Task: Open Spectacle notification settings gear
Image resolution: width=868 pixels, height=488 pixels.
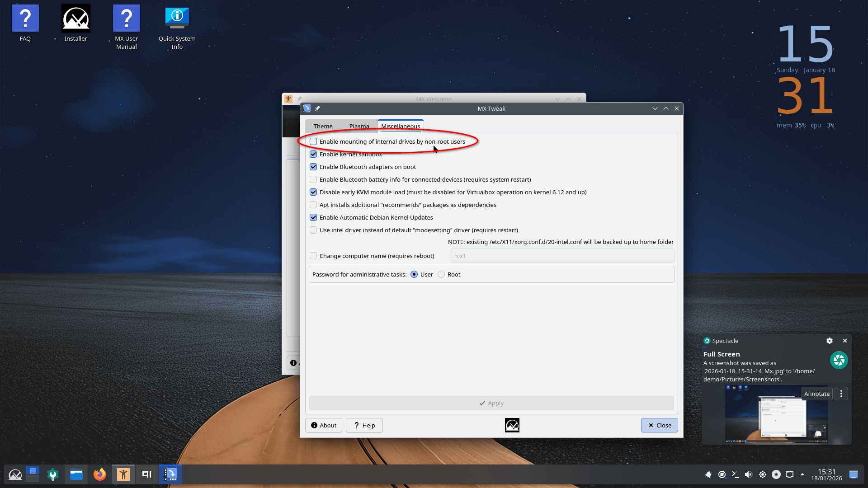Action: click(829, 341)
